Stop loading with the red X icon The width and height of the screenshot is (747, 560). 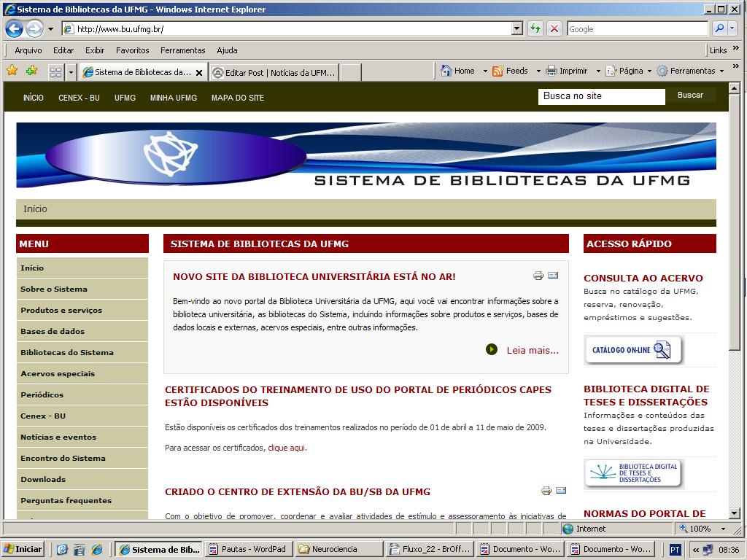pos(554,29)
